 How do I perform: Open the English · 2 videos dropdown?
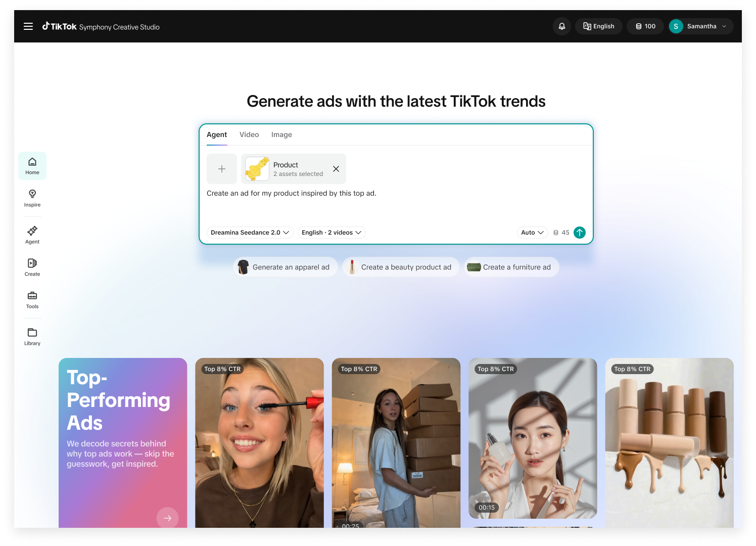pyautogui.click(x=332, y=233)
